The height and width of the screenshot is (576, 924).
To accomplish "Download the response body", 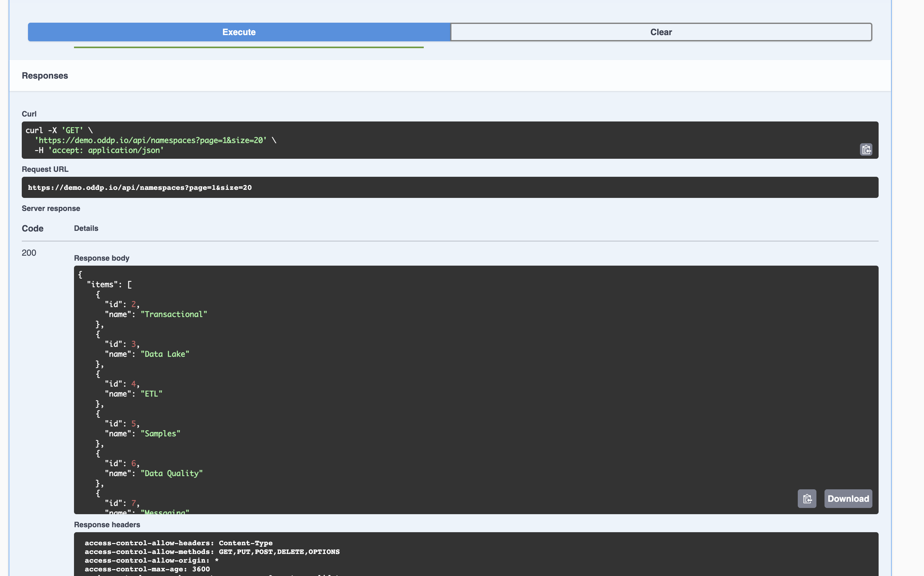I will click(x=848, y=499).
